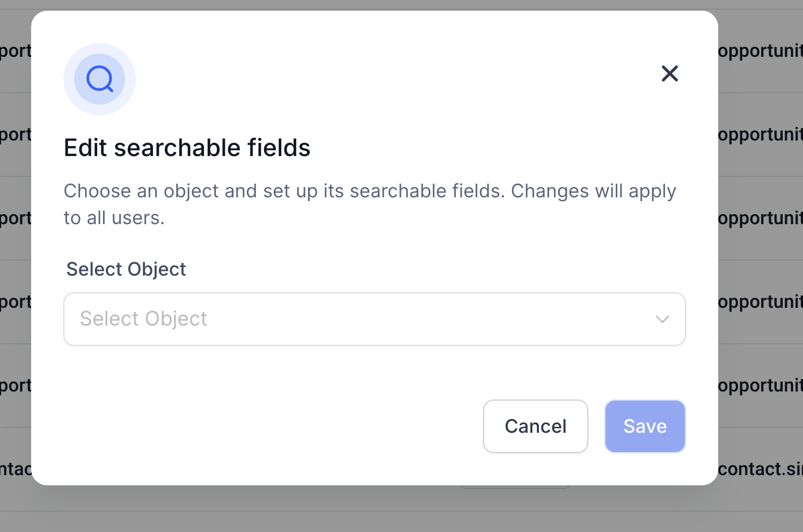Screen dimensions: 803x532
Task: Click fourth "port" text from top at left
Action: 16,302
